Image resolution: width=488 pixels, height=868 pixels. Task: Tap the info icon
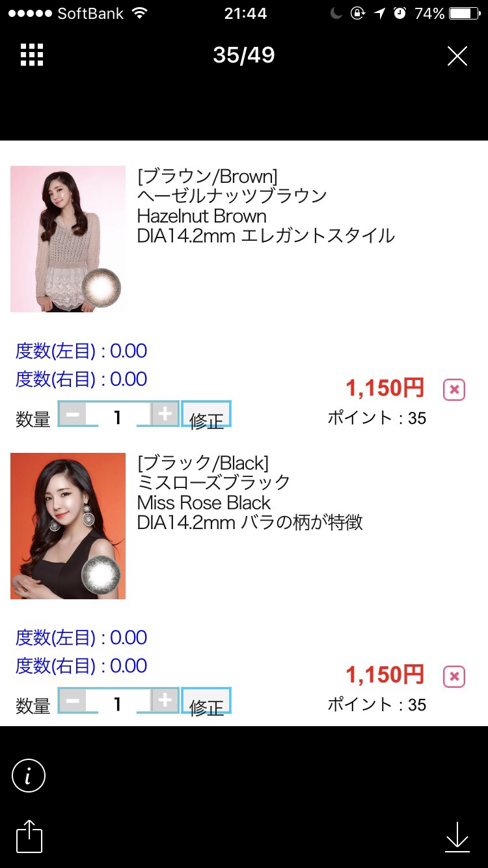pos(29,776)
